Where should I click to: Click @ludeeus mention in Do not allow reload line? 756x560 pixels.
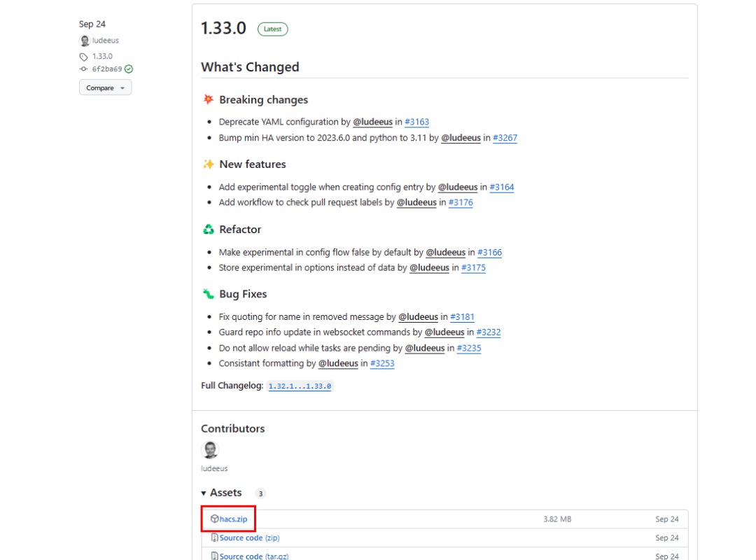click(x=425, y=349)
